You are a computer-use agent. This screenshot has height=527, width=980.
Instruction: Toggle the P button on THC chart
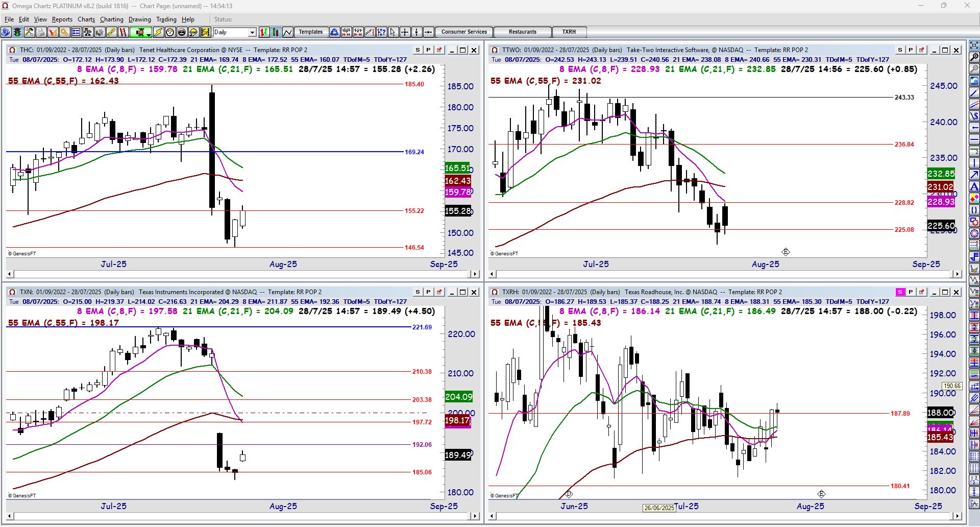(x=428, y=50)
